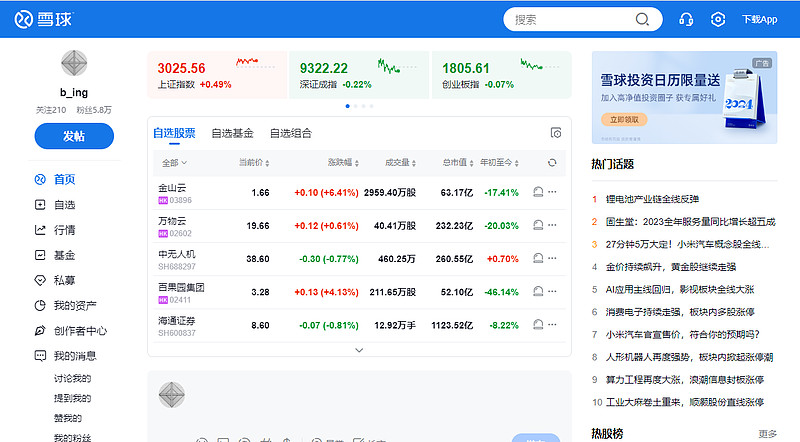Click the search magnifier icon
The height and width of the screenshot is (442, 800).
click(642, 19)
